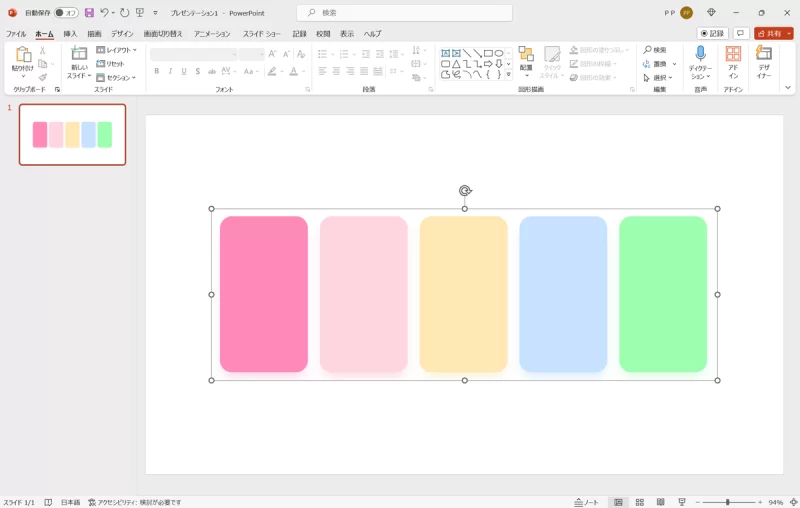
Task: Click the Record (記録) button
Action: click(x=712, y=34)
